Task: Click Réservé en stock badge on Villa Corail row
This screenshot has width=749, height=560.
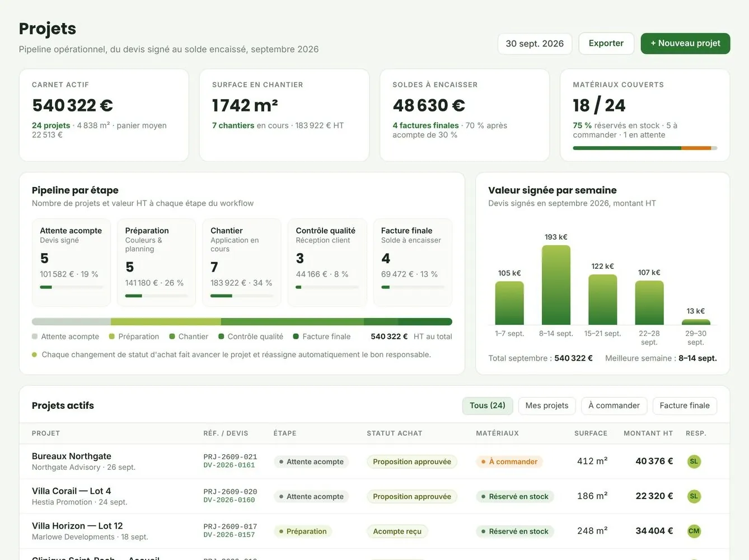Action: pos(514,497)
